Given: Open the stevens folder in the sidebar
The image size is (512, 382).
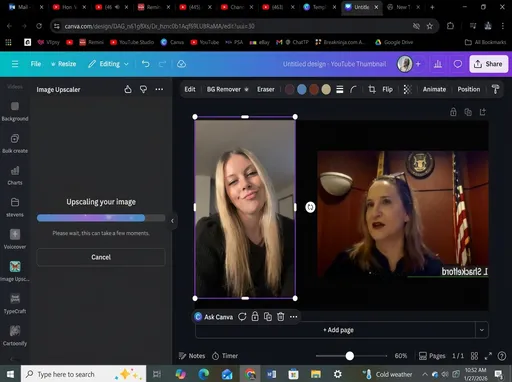Looking at the screenshot, I should coord(15,207).
